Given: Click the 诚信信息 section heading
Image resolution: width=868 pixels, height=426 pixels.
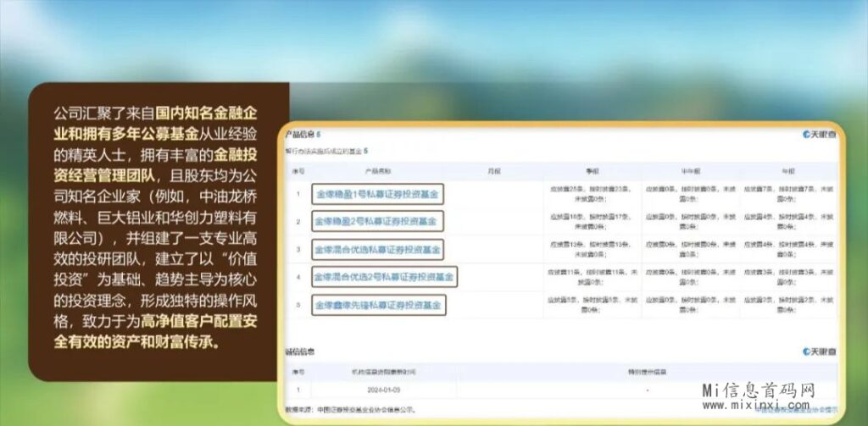Looking at the screenshot, I should tap(298, 351).
